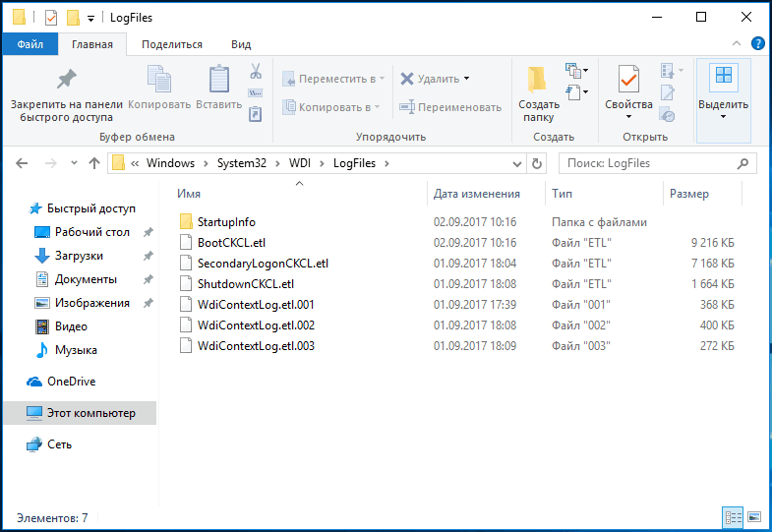Screen dimensions: 772x532
Task: Sort by the Имя column header
Action: (189, 194)
